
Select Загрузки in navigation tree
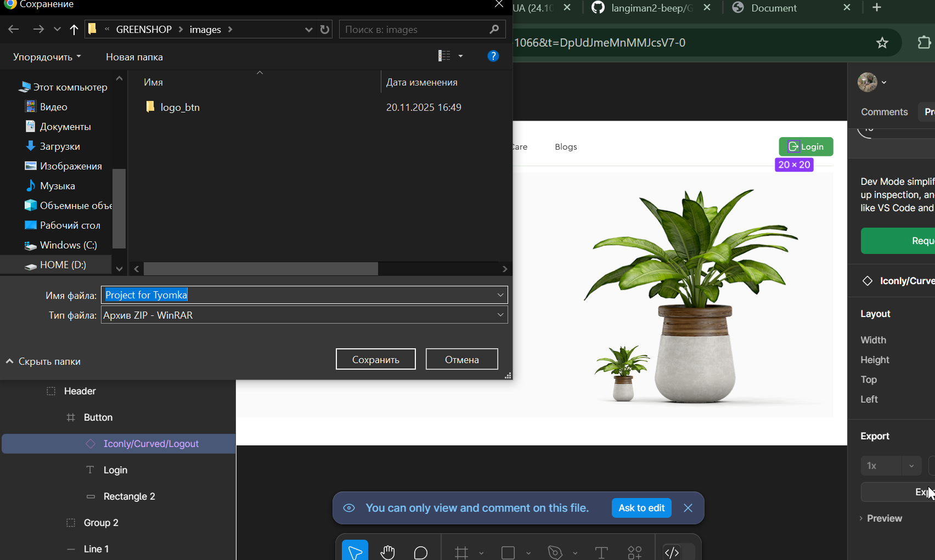pyautogui.click(x=53, y=146)
